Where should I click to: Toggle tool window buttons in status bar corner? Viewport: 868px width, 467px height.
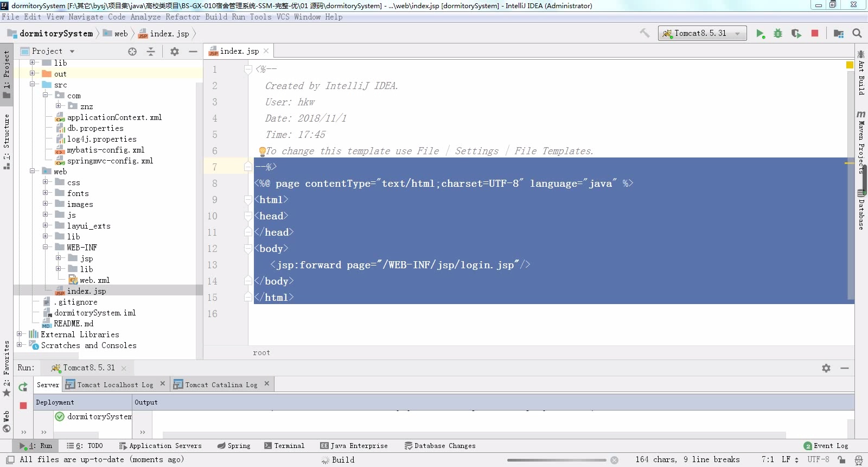(x=10, y=459)
